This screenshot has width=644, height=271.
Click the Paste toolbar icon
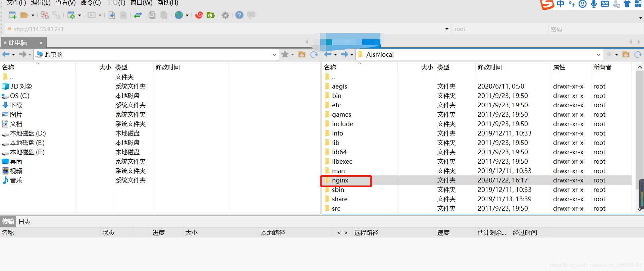point(164,15)
